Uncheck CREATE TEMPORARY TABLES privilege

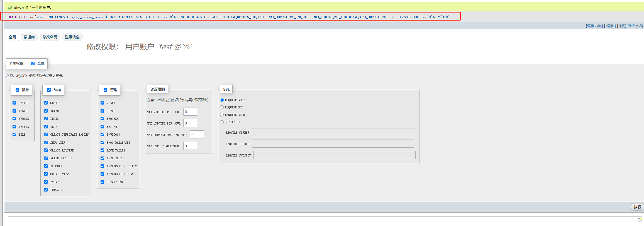click(46, 134)
